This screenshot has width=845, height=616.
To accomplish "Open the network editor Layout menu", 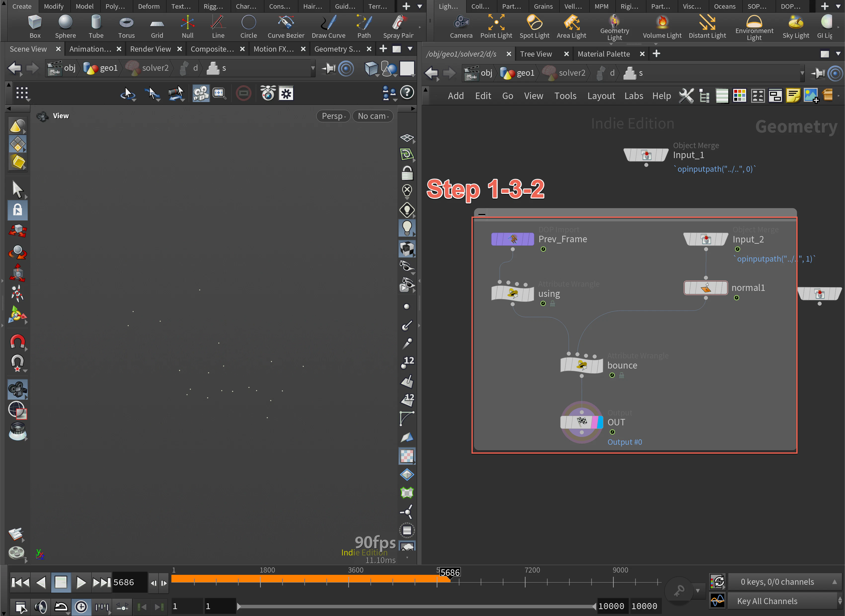I will pos(601,96).
